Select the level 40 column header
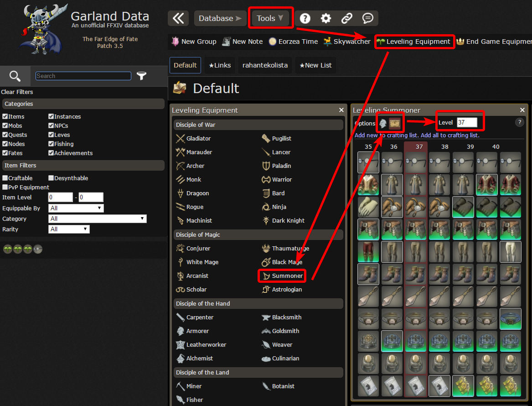 click(x=496, y=146)
